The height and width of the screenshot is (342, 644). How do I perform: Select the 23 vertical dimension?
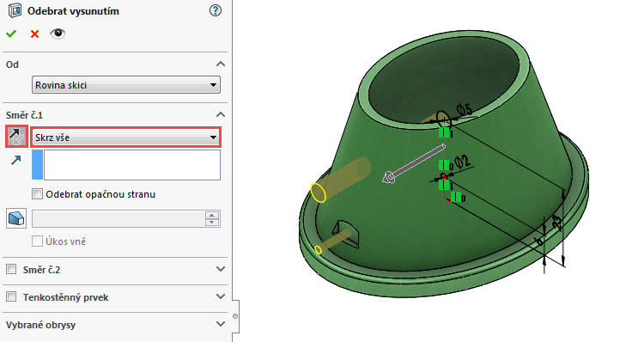point(557,223)
